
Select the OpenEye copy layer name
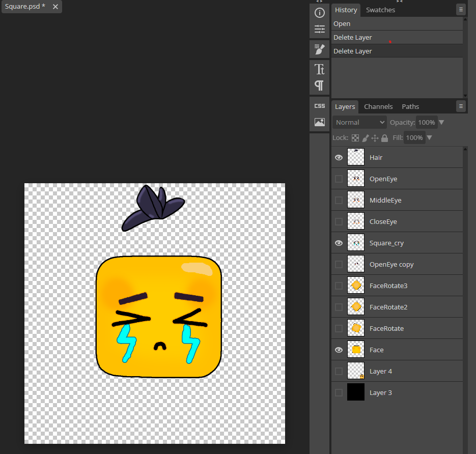(x=391, y=265)
